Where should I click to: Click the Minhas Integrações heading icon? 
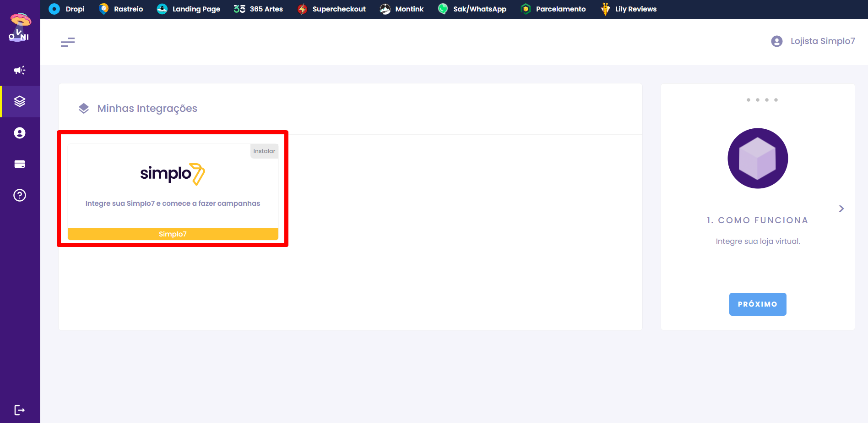pyautogui.click(x=84, y=108)
